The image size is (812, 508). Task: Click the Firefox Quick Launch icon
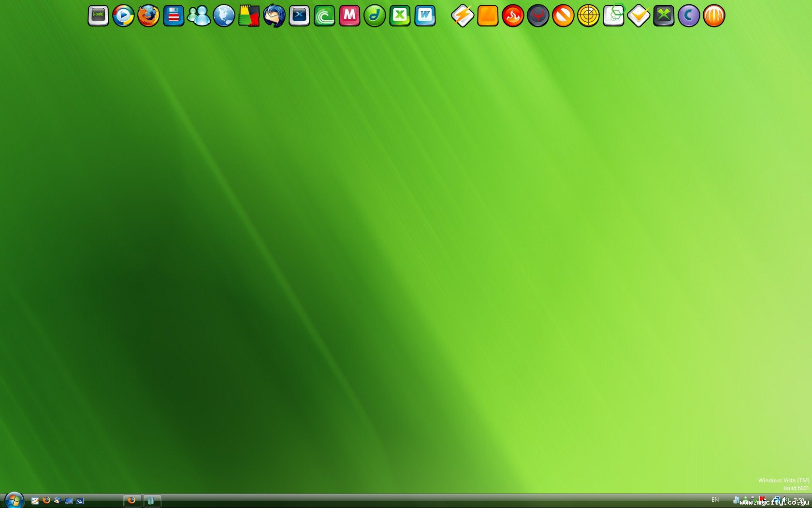click(46, 500)
